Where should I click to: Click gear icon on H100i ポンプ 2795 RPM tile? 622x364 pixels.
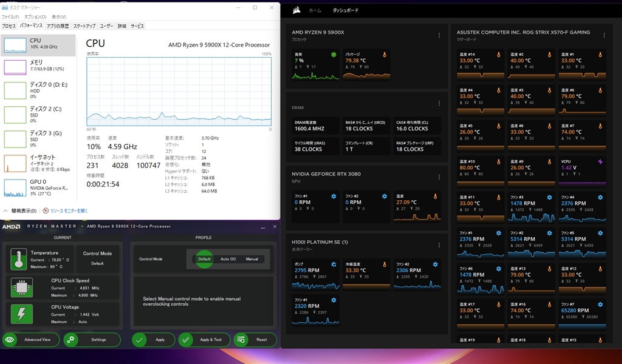tap(333, 264)
